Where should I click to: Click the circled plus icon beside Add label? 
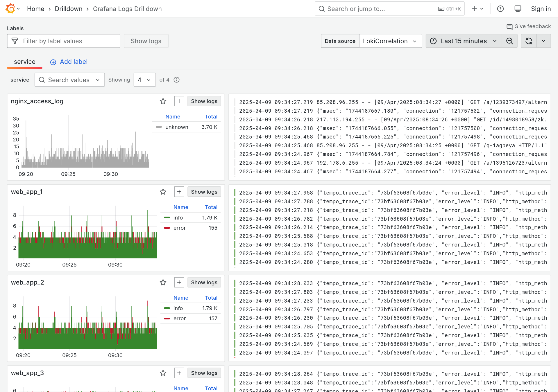(x=53, y=62)
